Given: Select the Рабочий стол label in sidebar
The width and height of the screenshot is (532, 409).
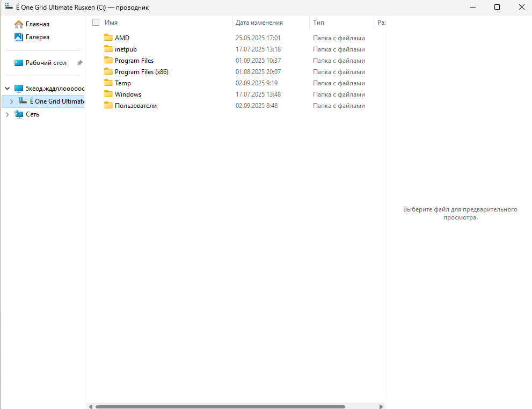Looking at the screenshot, I should click(46, 63).
